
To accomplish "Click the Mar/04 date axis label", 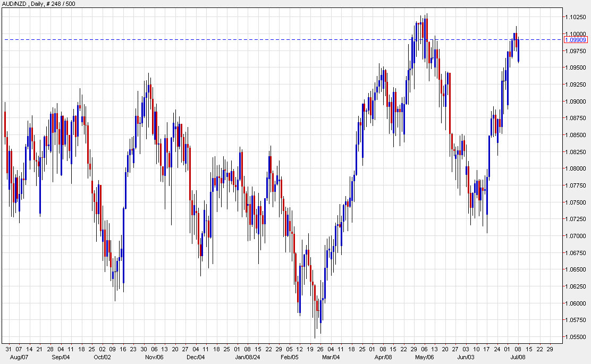I will click(x=331, y=358).
